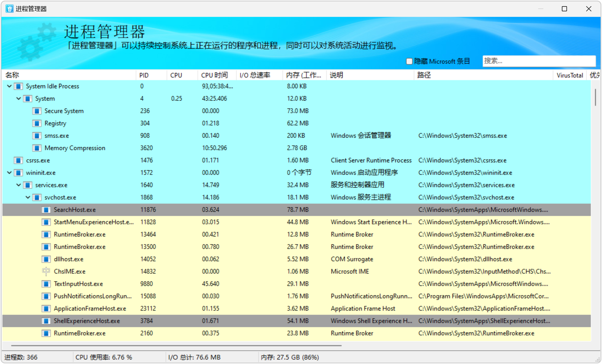The image size is (602, 364).
Task: Click I/O 总计 76.6 MB status entry
Action: tap(194, 357)
